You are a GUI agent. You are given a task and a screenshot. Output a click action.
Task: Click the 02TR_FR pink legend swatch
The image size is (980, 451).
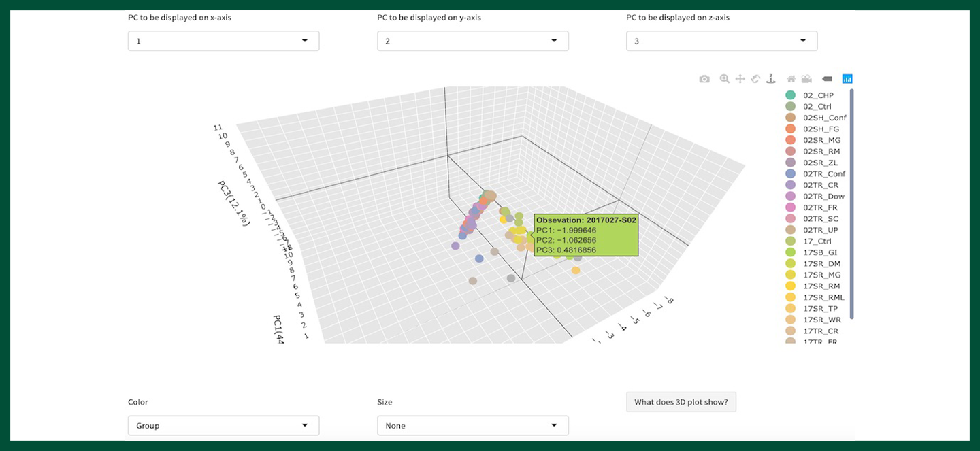(790, 207)
